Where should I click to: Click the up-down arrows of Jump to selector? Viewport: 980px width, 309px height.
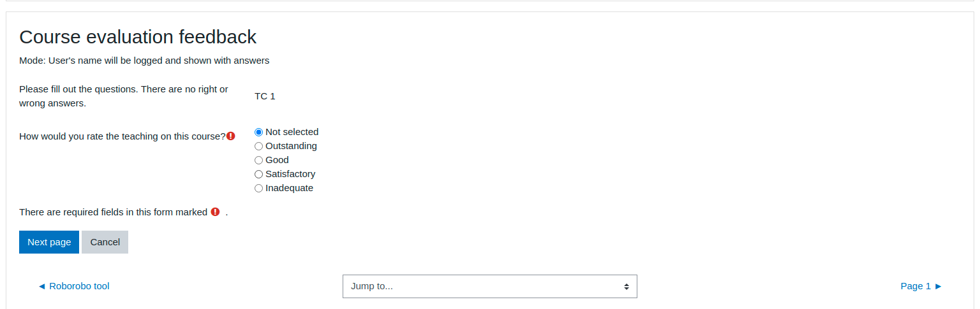click(x=627, y=286)
